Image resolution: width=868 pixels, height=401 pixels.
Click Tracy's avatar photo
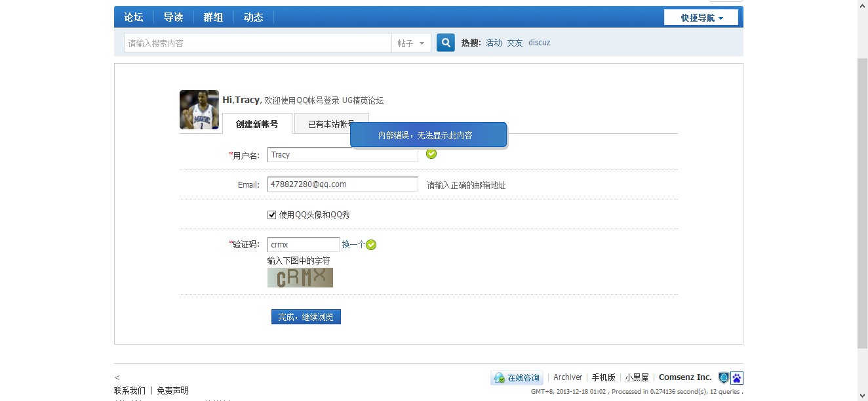pos(199,110)
